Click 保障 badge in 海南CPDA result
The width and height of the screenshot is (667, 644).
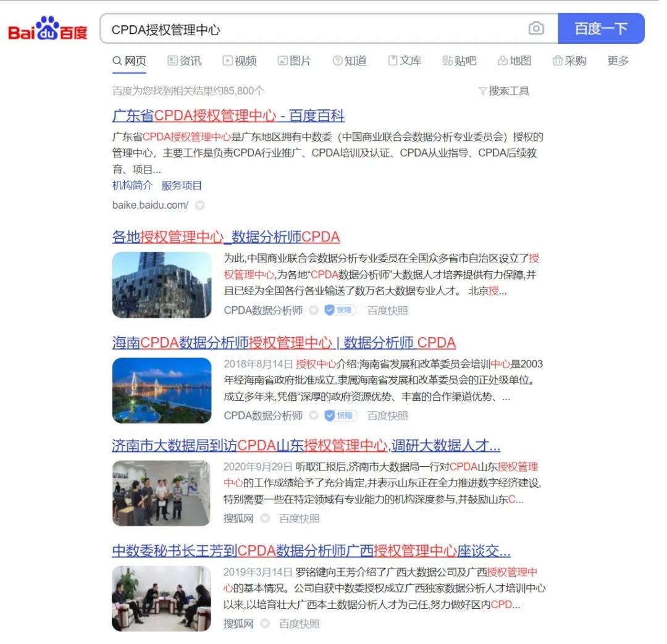(340, 416)
